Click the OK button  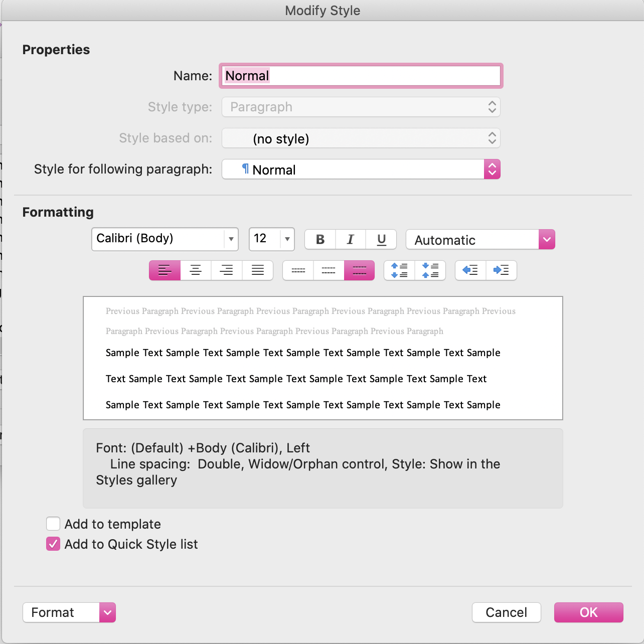[x=588, y=612]
